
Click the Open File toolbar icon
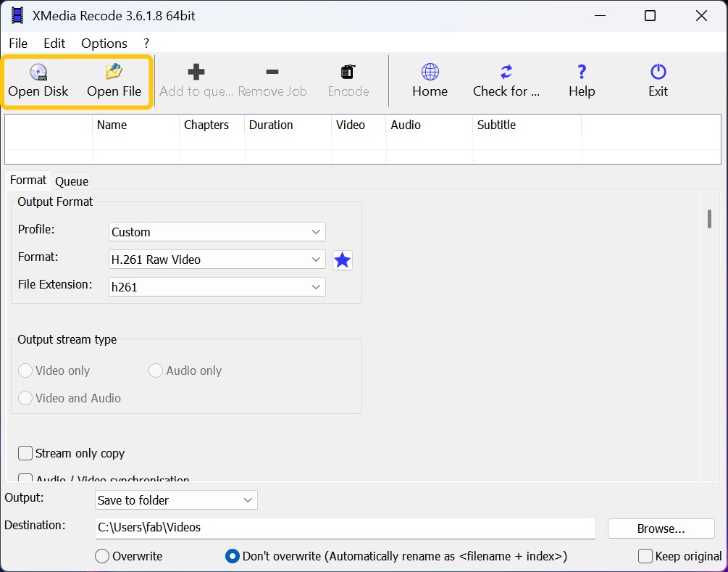[x=114, y=80]
